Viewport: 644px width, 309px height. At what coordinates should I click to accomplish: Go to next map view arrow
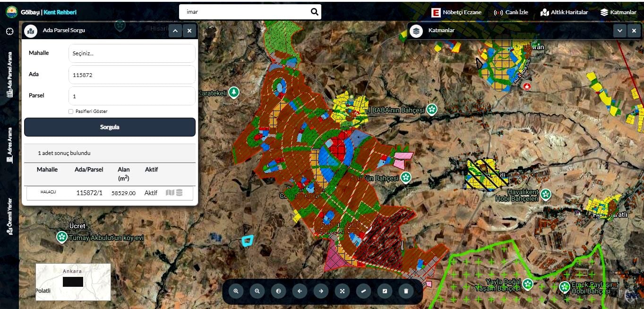coord(321,291)
